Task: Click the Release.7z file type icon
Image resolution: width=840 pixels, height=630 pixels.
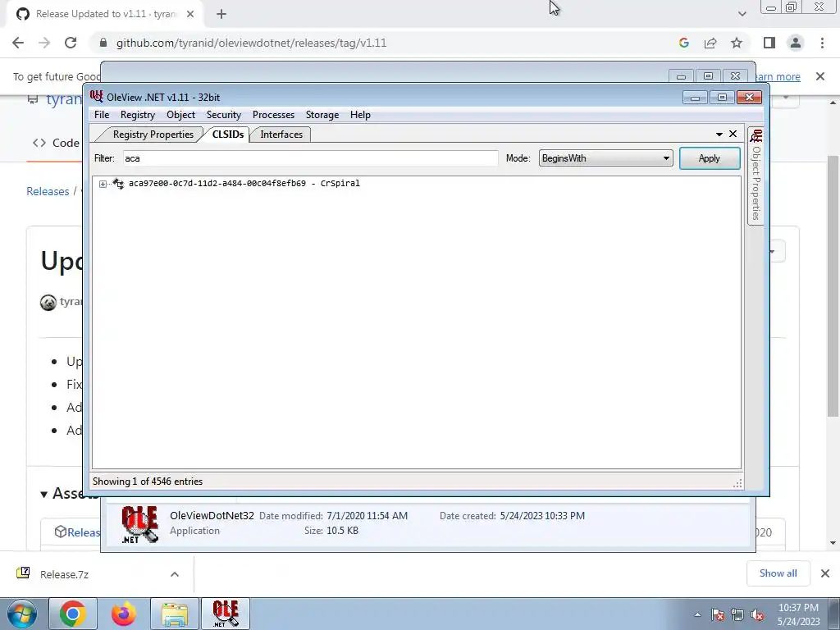Action: pyautogui.click(x=23, y=573)
